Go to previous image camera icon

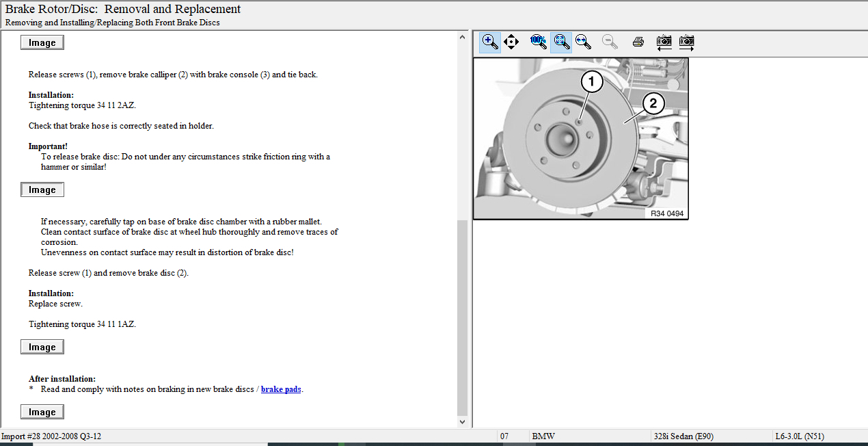coord(664,42)
